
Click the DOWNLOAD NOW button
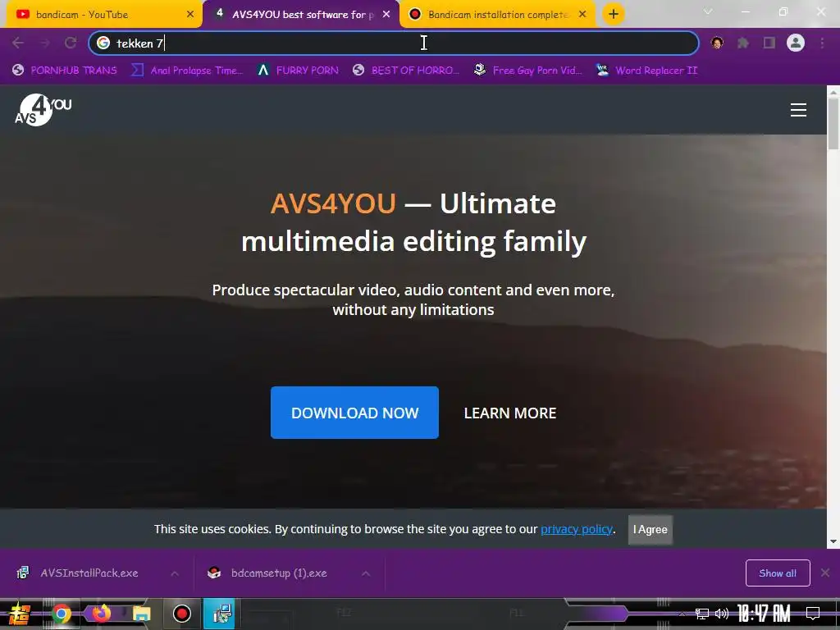pos(354,413)
